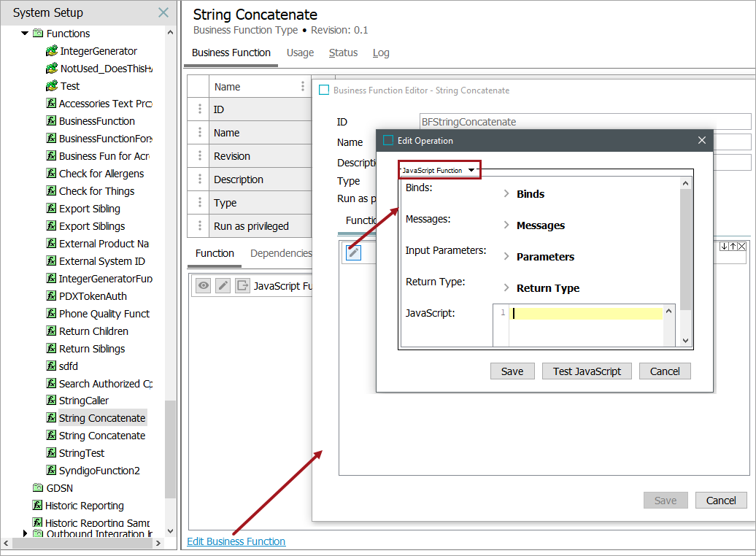Toggle the eye view icon in Function list
756x556 pixels.
click(204, 286)
